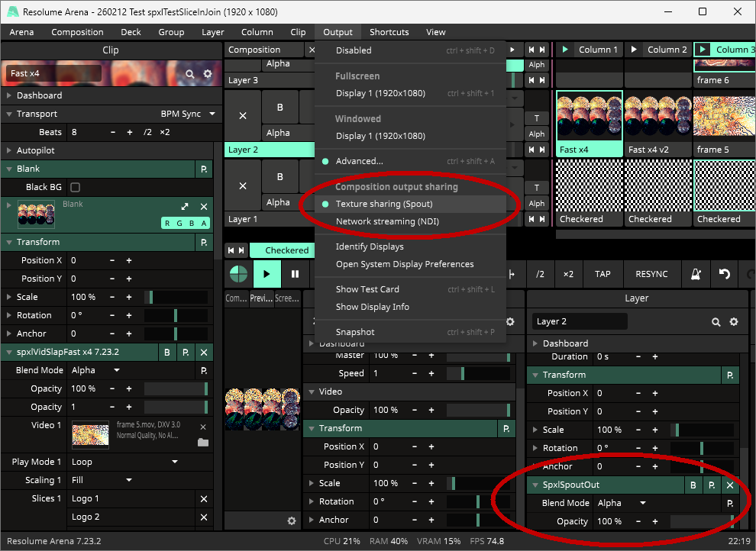Image resolution: width=756 pixels, height=551 pixels.
Task: Click the undo arrow icon beside RESYNC
Action: pos(724,274)
